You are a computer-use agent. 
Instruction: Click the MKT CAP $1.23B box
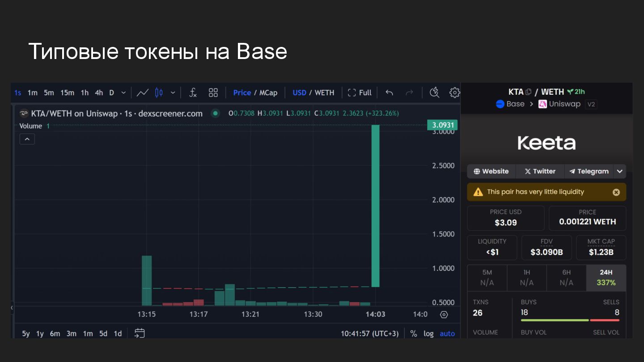click(x=602, y=248)
